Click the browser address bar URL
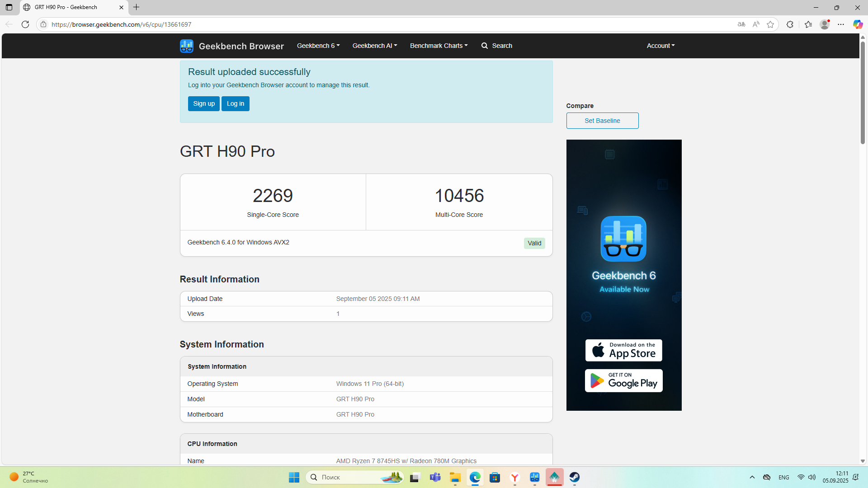 click(121, 24)
